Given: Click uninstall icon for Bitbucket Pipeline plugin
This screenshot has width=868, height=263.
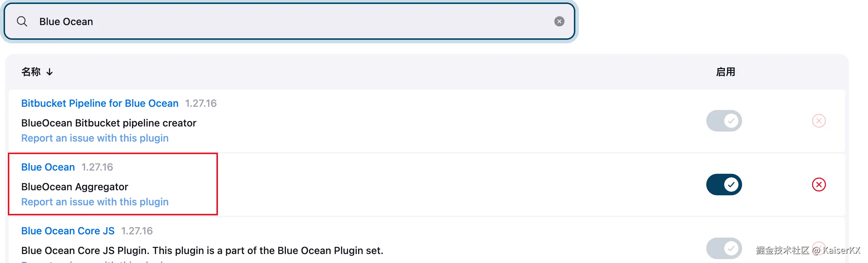Looking at the screenshot, I should pyautogui.click(x=819, y=121).
